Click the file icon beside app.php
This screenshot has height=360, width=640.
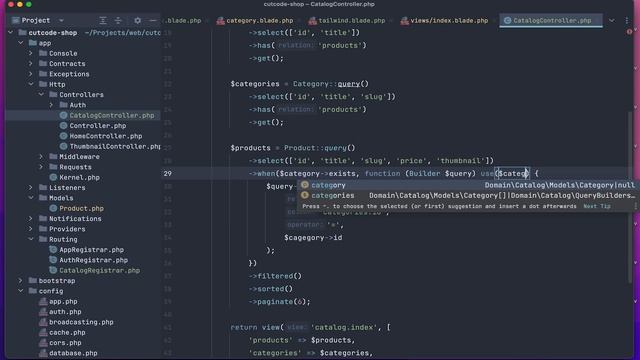point(43,301)
